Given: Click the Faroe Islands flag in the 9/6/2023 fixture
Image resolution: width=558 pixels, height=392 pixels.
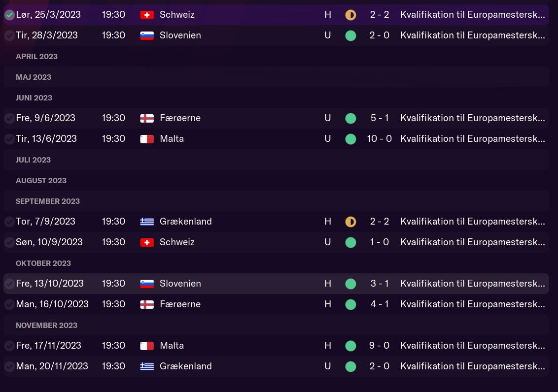Looking at the screenshot, I should pos(147,118).
